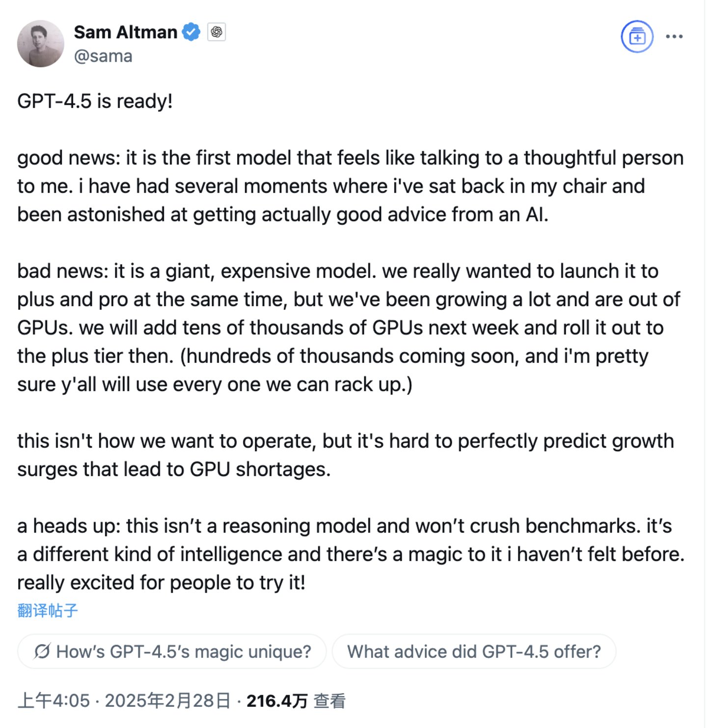Open Sam Altman's profile avatar photo
This screenshot has height=728, width=707.
[x=41, y=44]
